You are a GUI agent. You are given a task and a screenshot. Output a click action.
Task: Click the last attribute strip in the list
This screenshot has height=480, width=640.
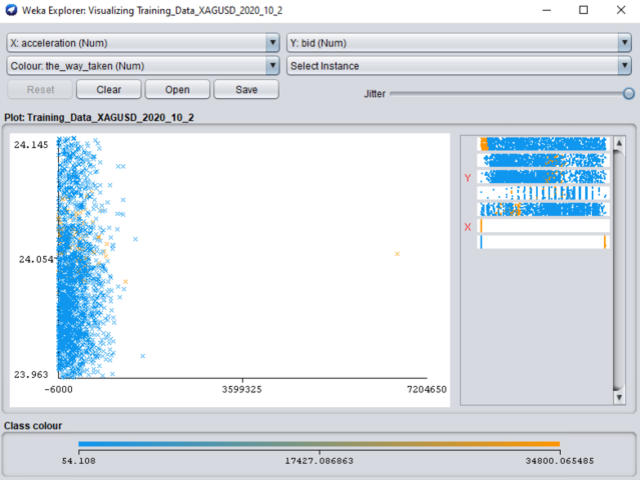coord(543,242)
